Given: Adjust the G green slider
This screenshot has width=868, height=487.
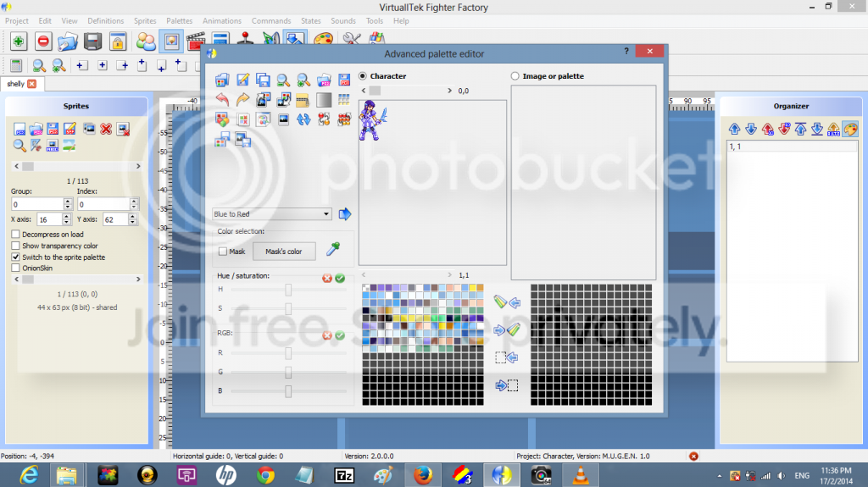Looking at the screenshot, I should tap(288, 373).
